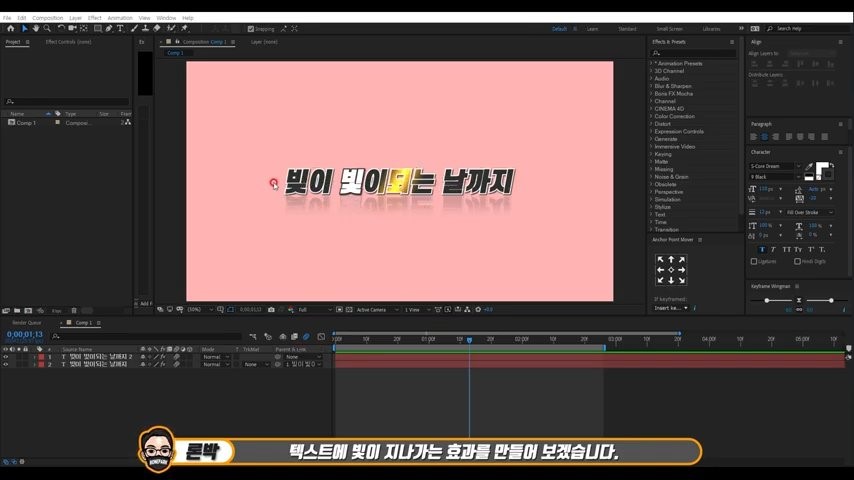Open the File menu

point(7,18)
